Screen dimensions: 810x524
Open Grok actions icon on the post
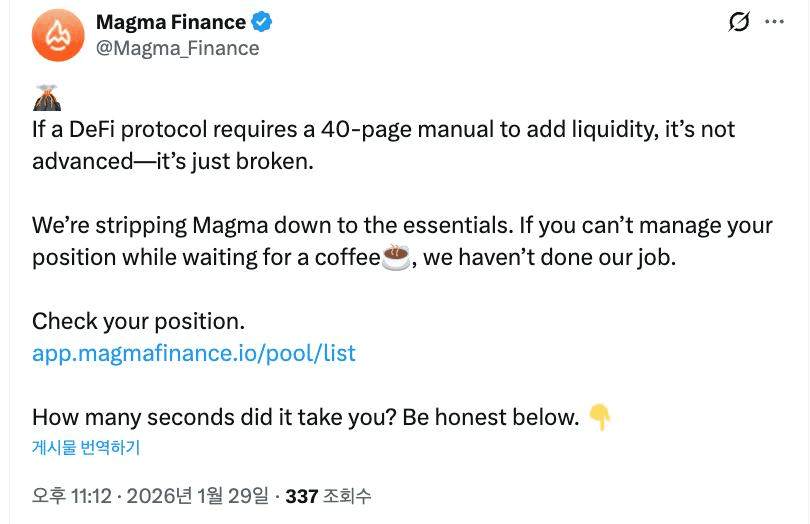739,22
